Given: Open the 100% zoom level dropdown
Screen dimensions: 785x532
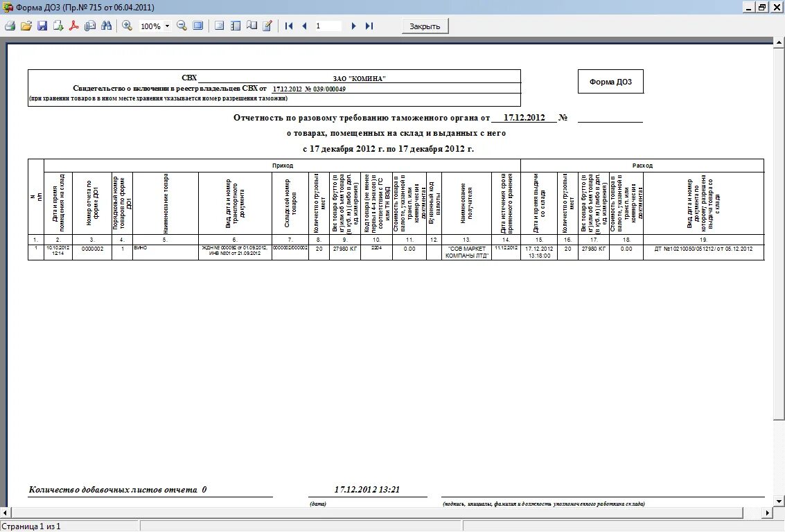Looking at the screenshot, I should [x=167, y=26].
